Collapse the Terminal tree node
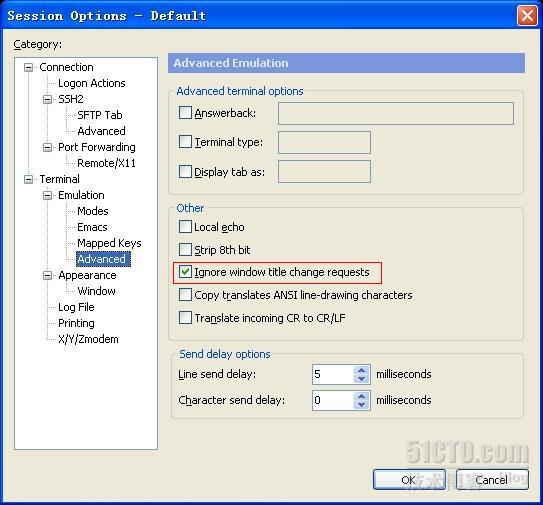 [28, 179]
